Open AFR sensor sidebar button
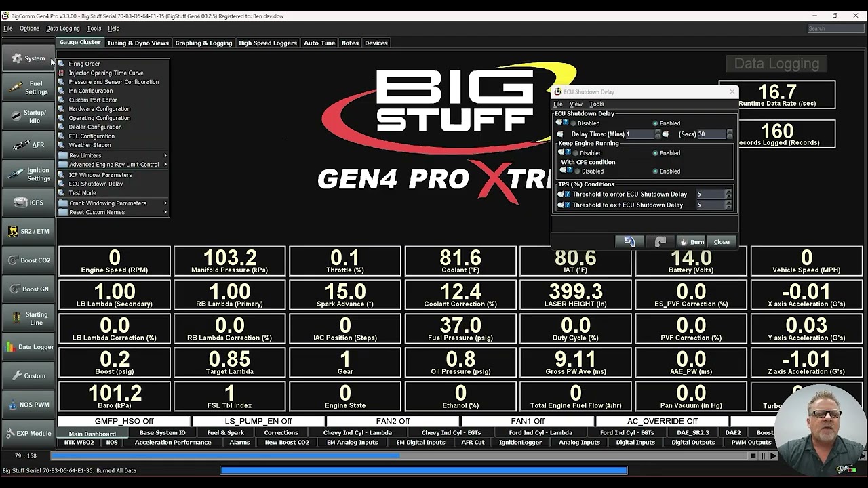868x488 pixels. point(28,145)
